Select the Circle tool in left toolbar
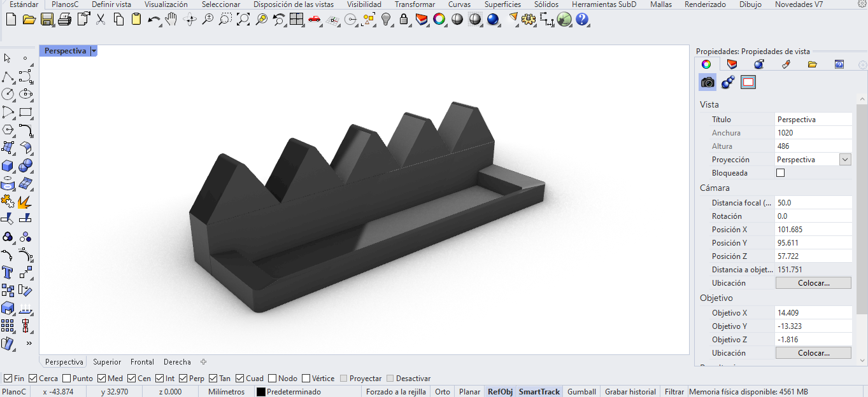The width and height of the screenshot is (868, 397). (8, 94)
